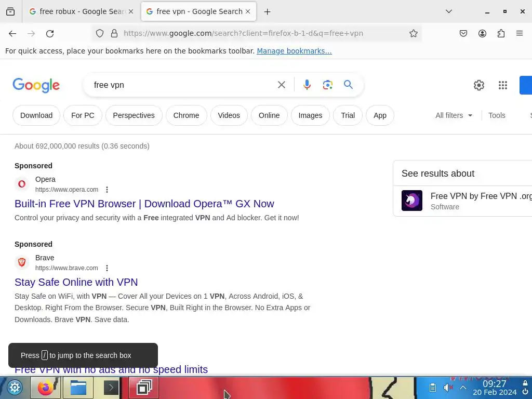Show the shield tracking protection info

click(x=99, y=33)
